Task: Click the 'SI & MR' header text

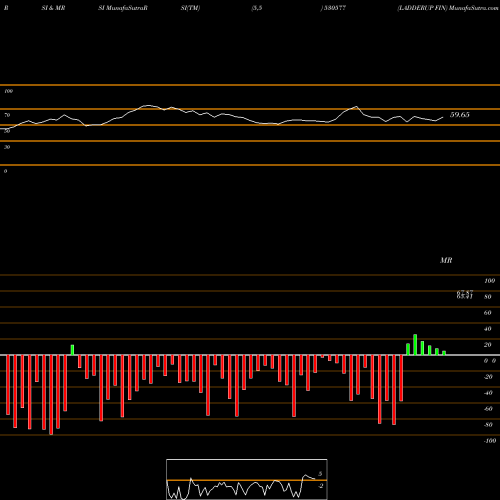Action: coord(53,8)
